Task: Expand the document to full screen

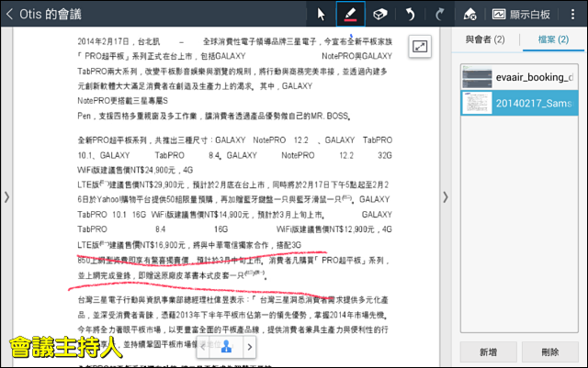Action: (x=420, y=47)
